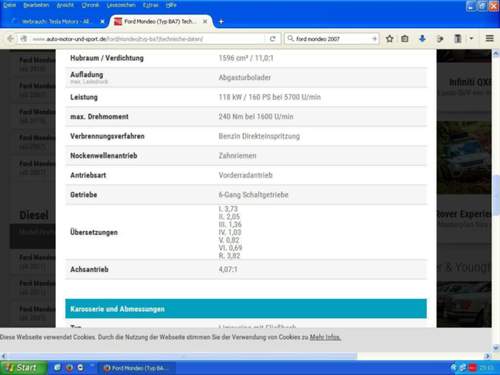Screen dimensions: 500x375
Task: Open the Datei menu
Action: click(x=9, y=5)
